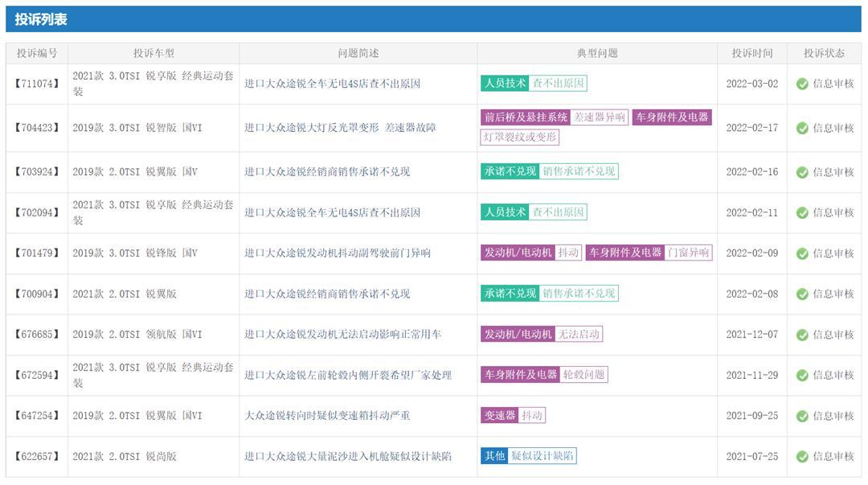
Task: Open complaint 进口大众途锐大灯反光罩变形 差速器故障
Action: click(x=340, y=128)
